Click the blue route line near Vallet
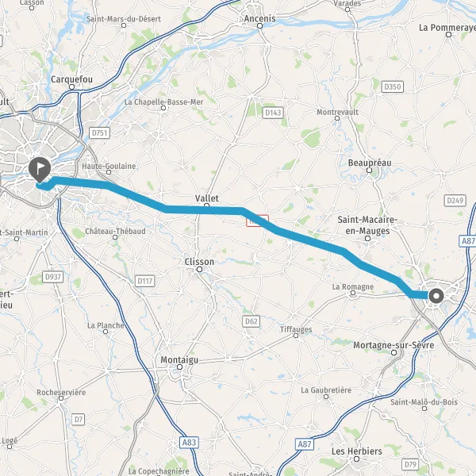This screenshot has height=476, width=476. (206, 209)
